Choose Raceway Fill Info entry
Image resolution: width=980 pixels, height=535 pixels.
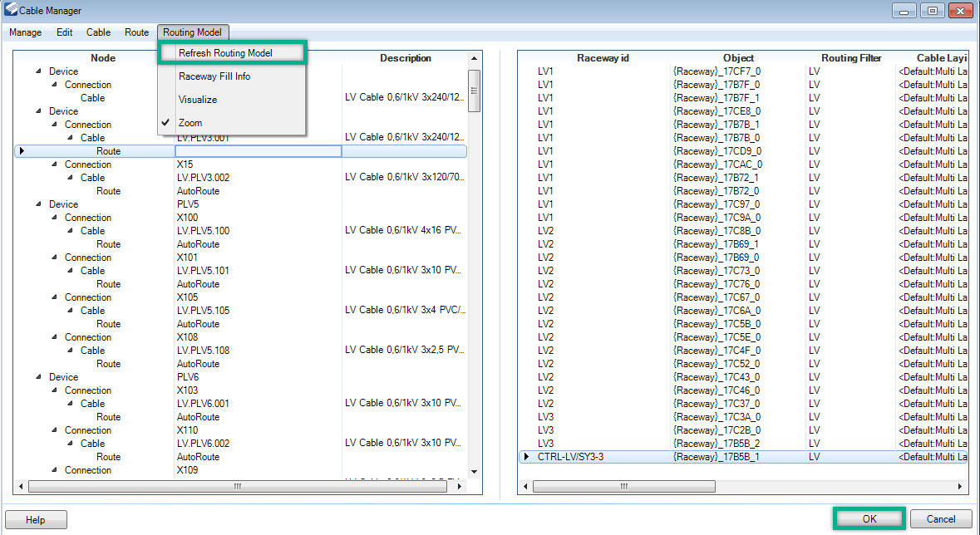(x=214, y=76)
